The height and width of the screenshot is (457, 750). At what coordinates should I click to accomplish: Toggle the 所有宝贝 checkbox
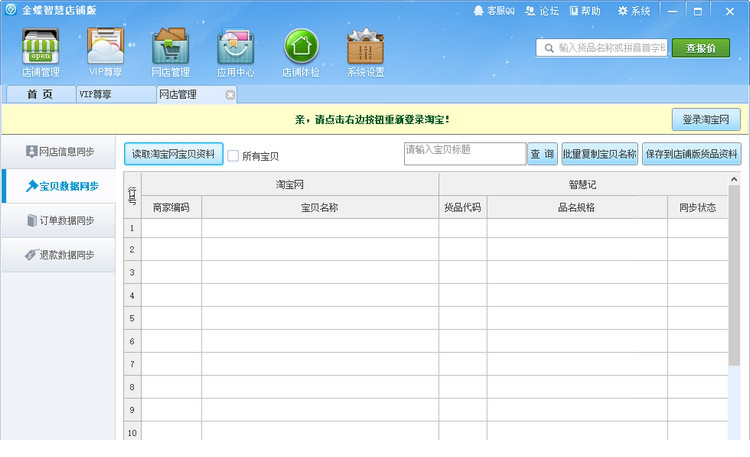(233, 156)
